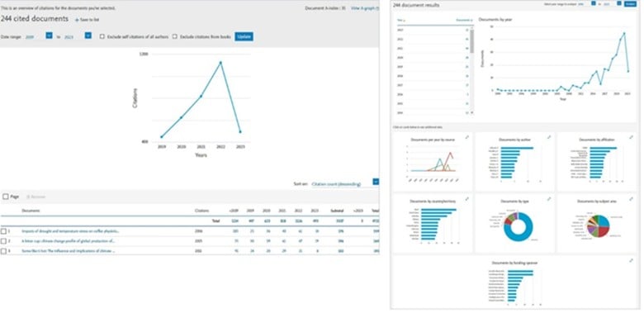Expand the Documents per year by source chart
This screenshot has width=644, height=318.
pos(467,137)
